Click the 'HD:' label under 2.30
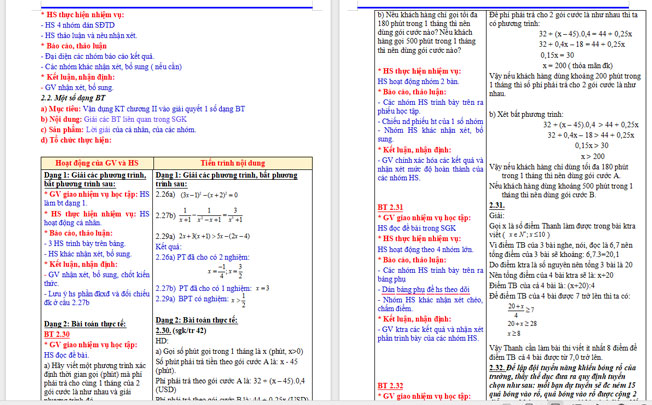 click(162, 340)
